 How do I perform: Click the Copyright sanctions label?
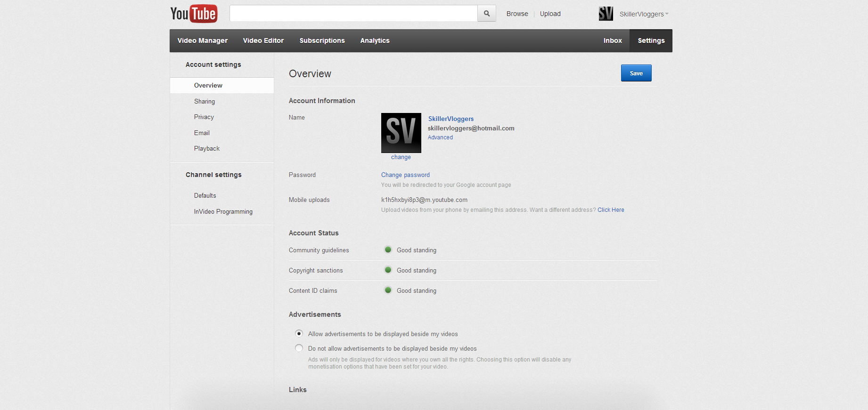click(x=316, y=270)
